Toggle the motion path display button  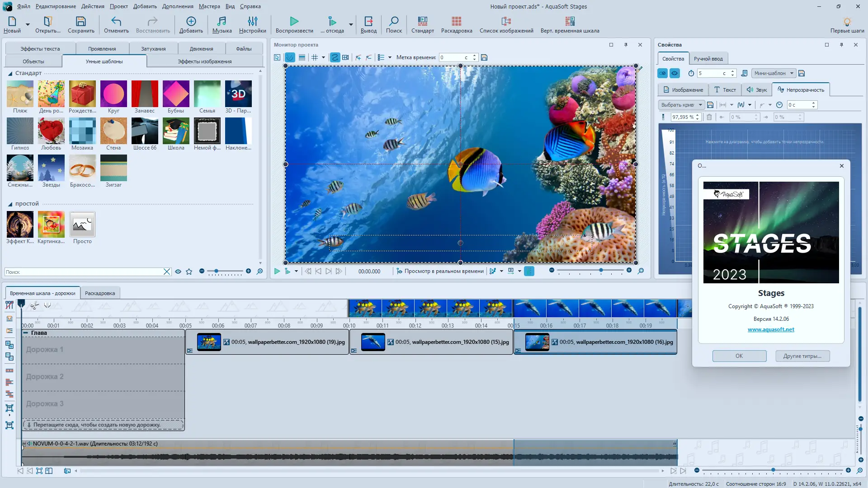coord(335,57)
